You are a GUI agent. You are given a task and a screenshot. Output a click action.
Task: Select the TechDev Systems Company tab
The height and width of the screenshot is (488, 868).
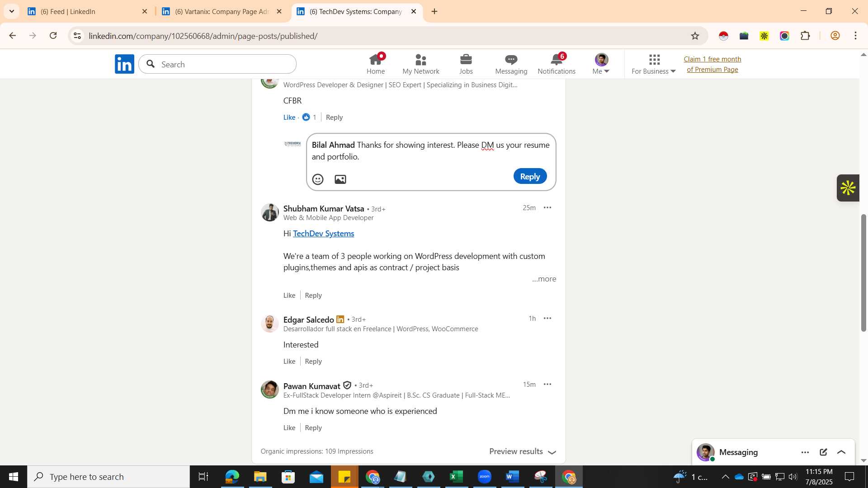point(356,11)
